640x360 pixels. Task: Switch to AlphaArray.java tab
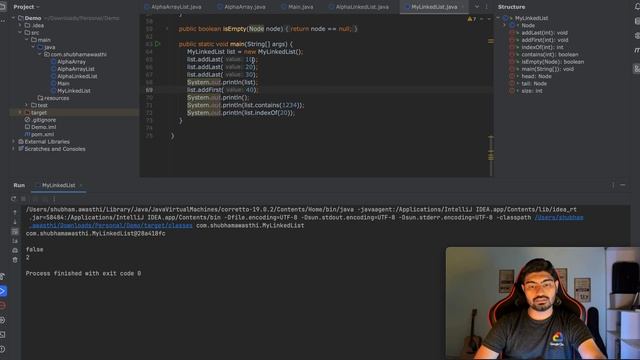coord(241,7)
